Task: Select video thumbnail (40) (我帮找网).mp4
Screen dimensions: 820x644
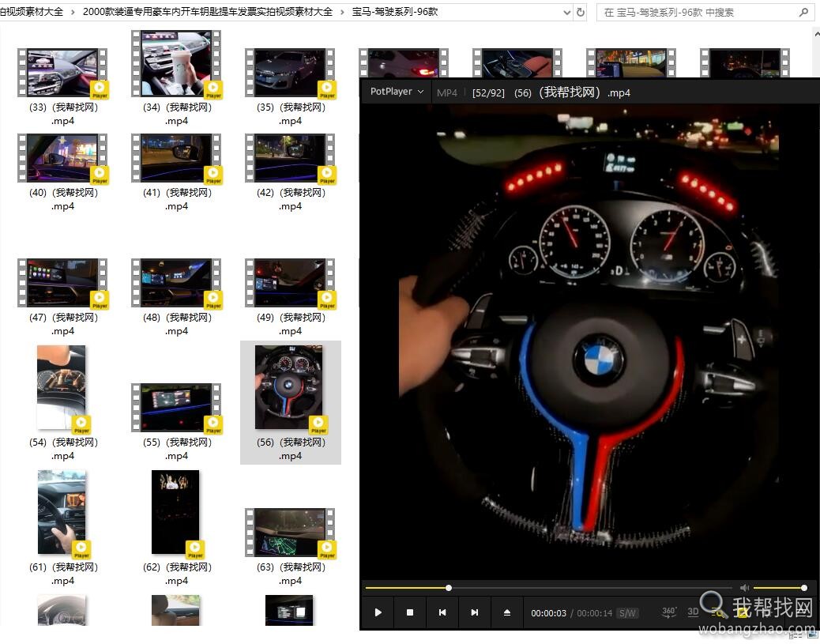Action: click(62, 158)
